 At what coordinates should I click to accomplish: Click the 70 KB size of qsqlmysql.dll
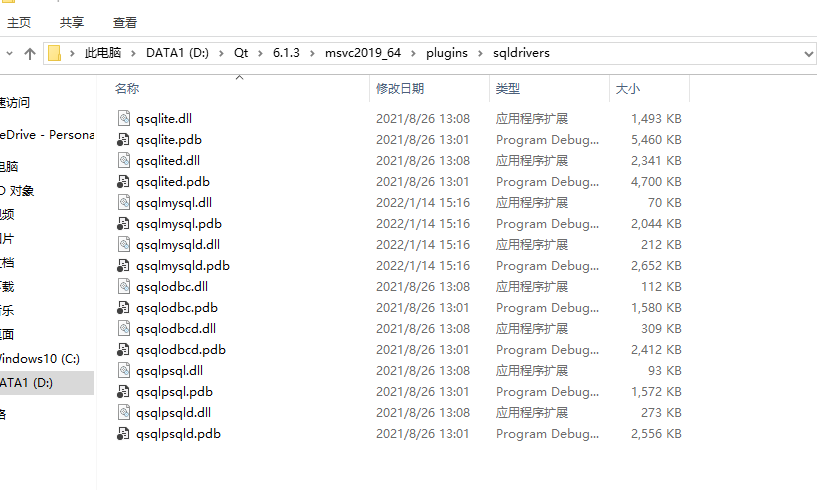tap(664, 203)
